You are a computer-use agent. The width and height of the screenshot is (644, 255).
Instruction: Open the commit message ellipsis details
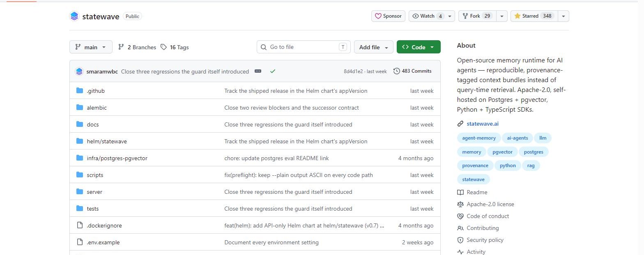point(258,71)
